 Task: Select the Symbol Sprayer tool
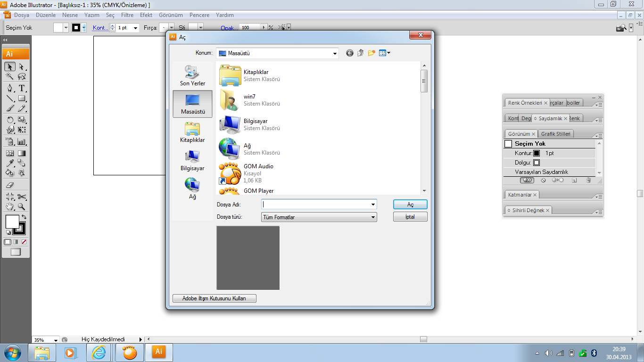click(x=10, y=141)
